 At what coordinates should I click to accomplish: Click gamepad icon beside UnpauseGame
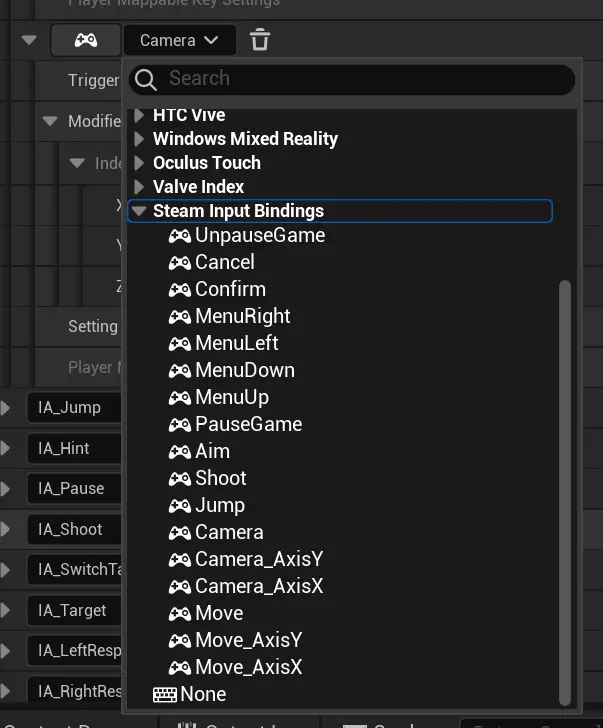[180, 236]
